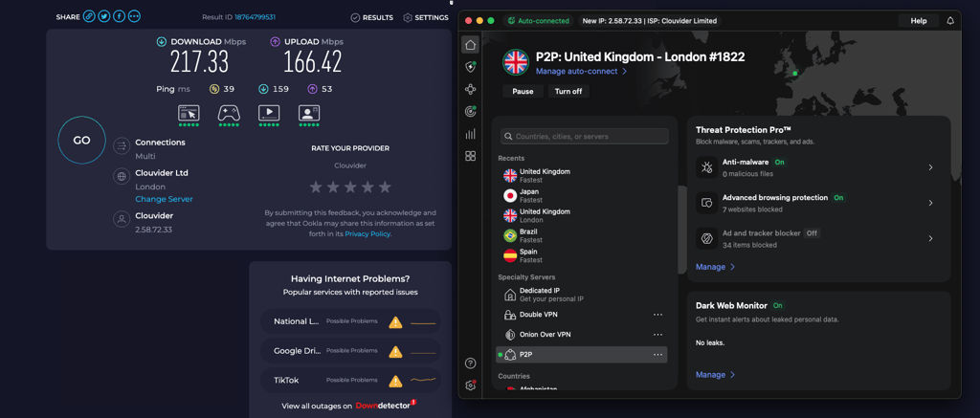Open help question mark sidebar icon
Image resolution: width=980 pixels, height=418 pixels.
(x=471, y=363)
